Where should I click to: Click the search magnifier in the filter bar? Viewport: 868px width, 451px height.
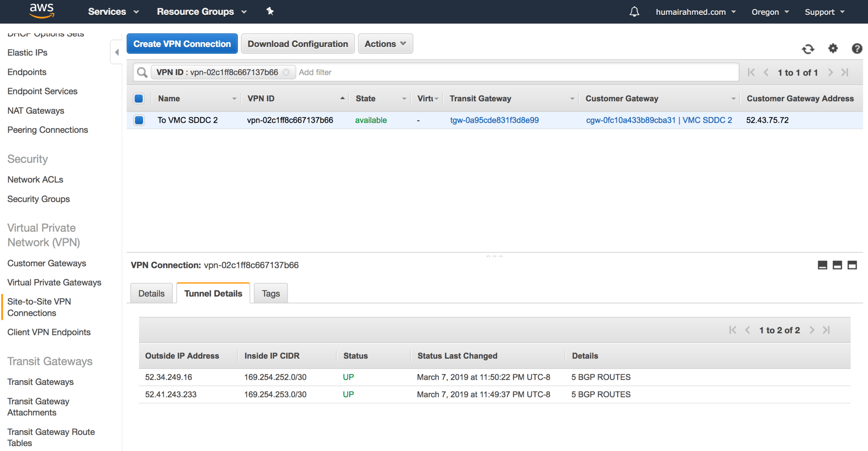click(142, 72)
